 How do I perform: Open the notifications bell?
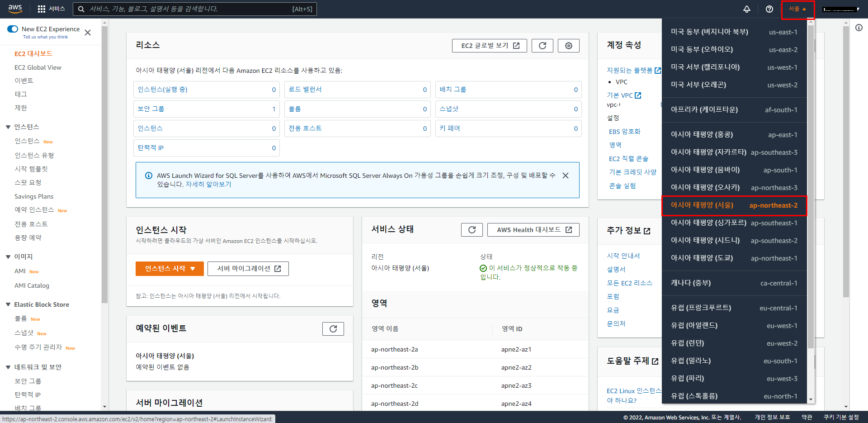[747, 9]
